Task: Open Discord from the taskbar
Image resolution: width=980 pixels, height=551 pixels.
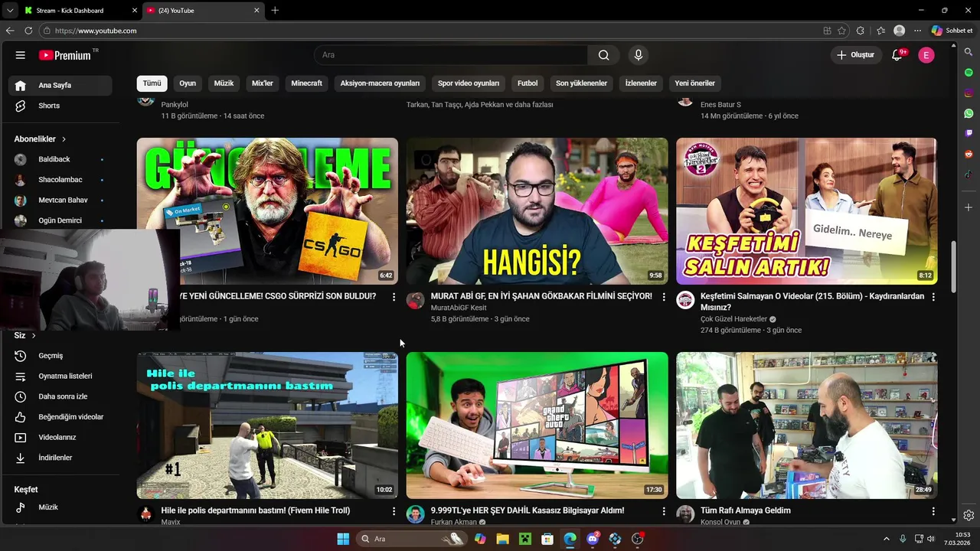Action: (593, 539)
